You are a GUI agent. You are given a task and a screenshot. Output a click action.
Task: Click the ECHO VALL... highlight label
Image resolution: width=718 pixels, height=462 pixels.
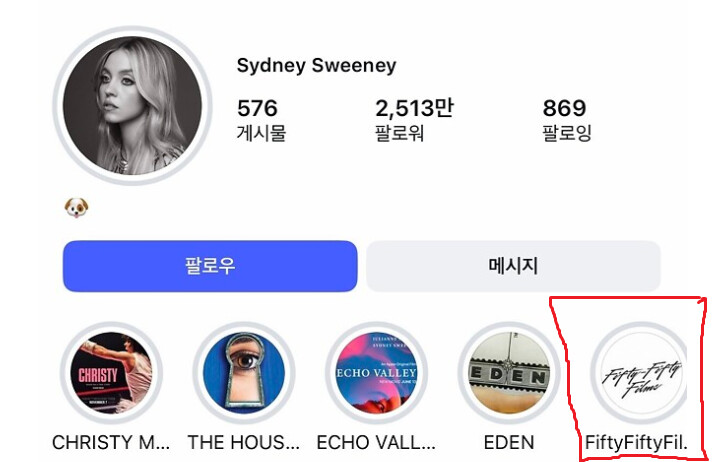click(x=376, y=443)
